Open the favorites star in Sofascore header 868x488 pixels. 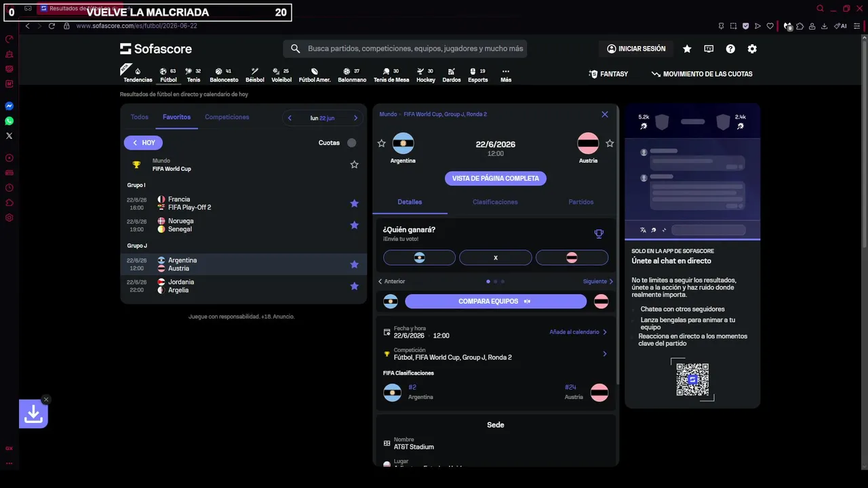point(687,49)
